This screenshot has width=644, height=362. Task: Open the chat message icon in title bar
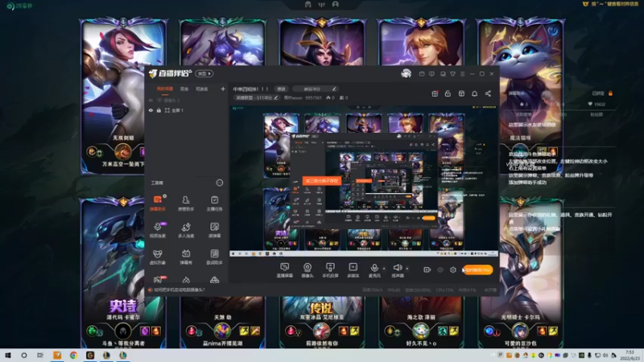tap(431, 74)
